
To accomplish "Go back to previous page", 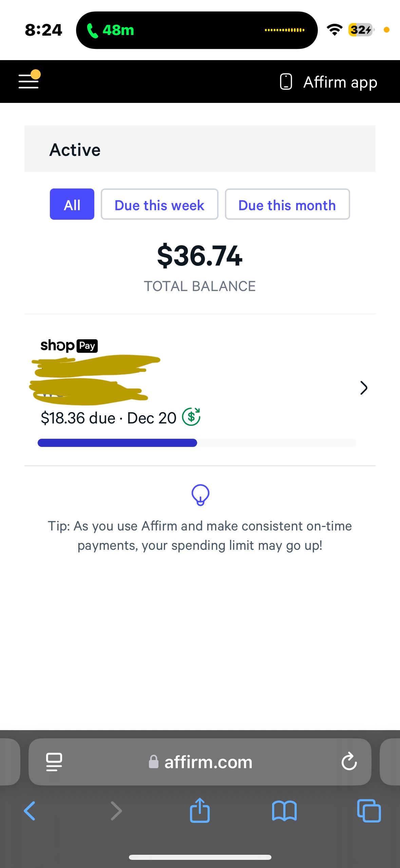I will [x=30, y=811].
